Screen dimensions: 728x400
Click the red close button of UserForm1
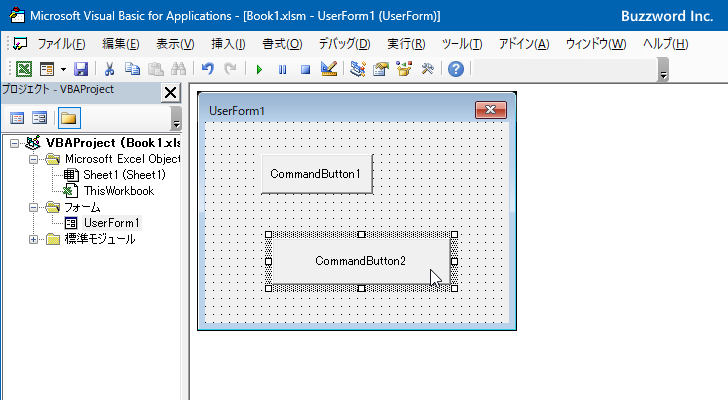(x=491, y=110)
